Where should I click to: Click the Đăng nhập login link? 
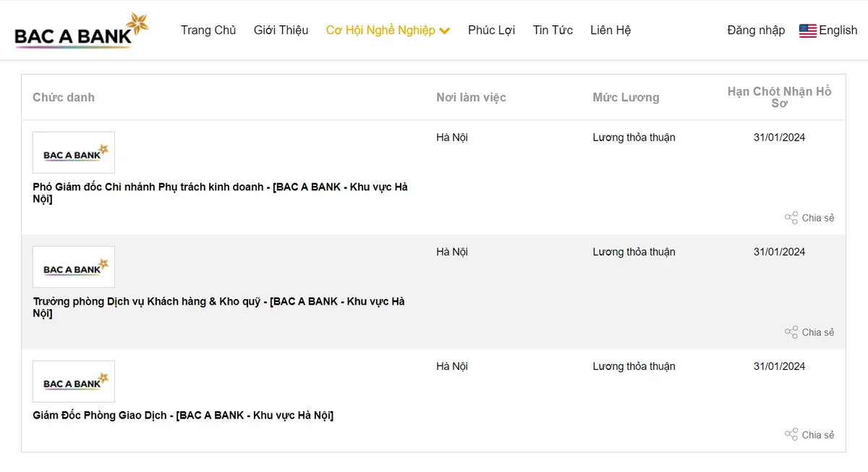coord(756,30)
